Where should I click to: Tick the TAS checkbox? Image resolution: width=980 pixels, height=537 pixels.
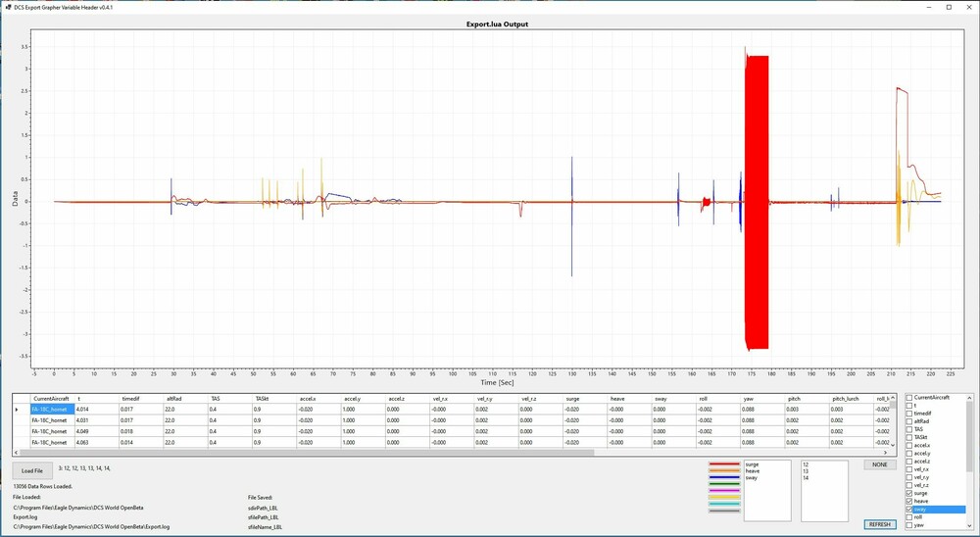(x=908, y=429)
